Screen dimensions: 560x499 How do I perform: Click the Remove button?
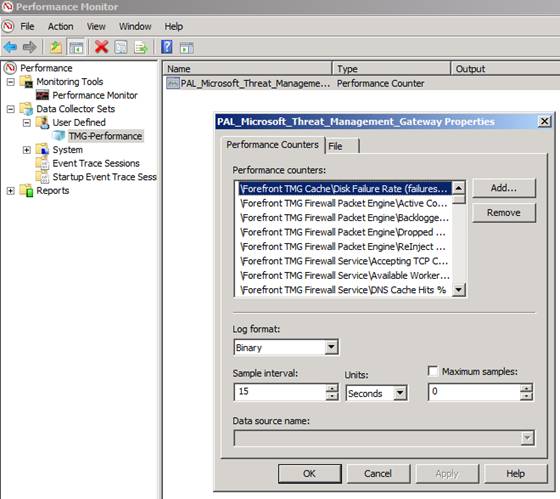pyautogui.click(x=504, y=213)
